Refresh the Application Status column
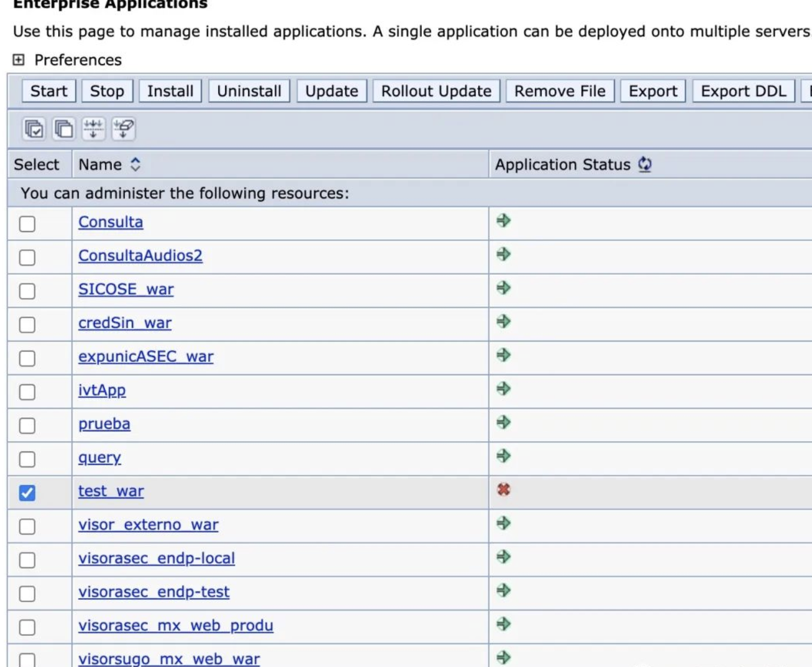 pyautogui.click(x=645, y=164)
